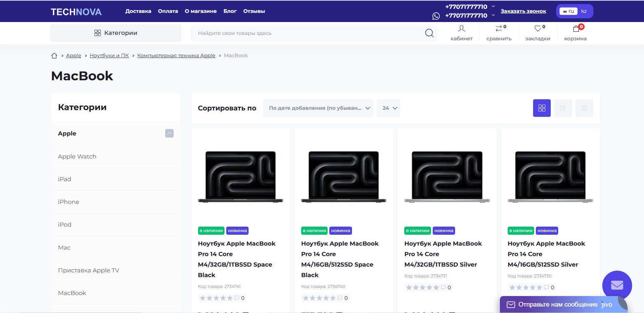Viewport: 644px width, 313px height.
Task: Open the 24 items per page dropdown
Action: point(389,108)
